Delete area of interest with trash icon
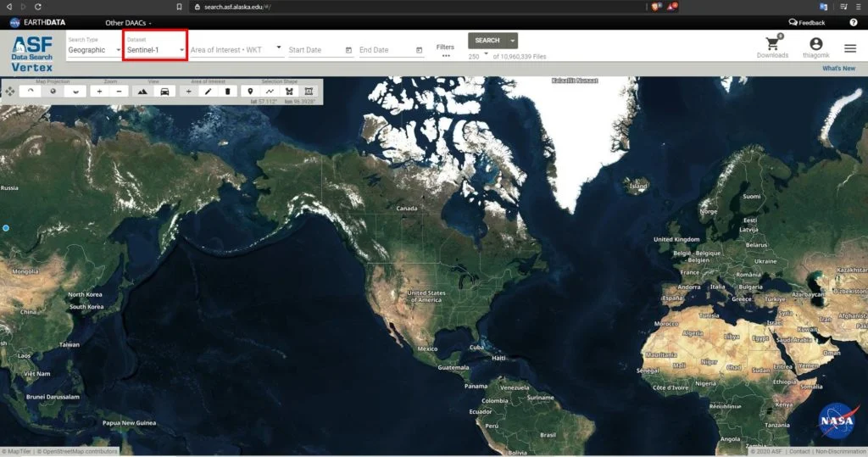868x457 pixels. [x=227, y=92]
